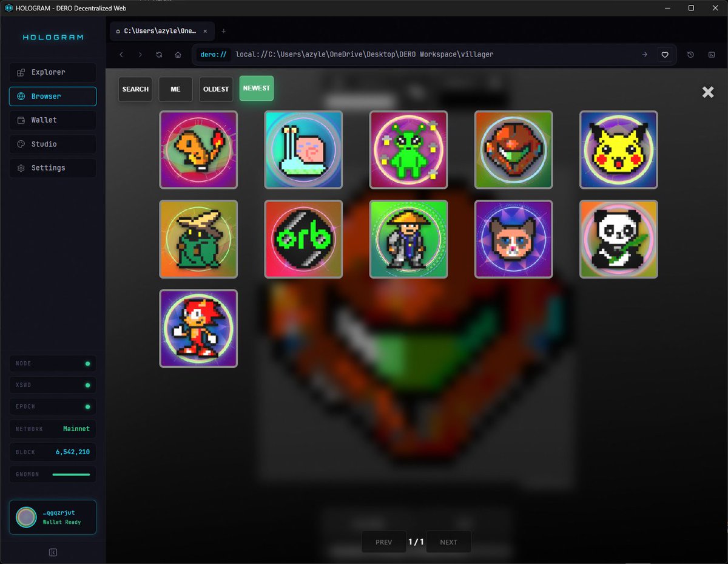
Task: Click the EPOCH status row
Action: click(52, 407)
